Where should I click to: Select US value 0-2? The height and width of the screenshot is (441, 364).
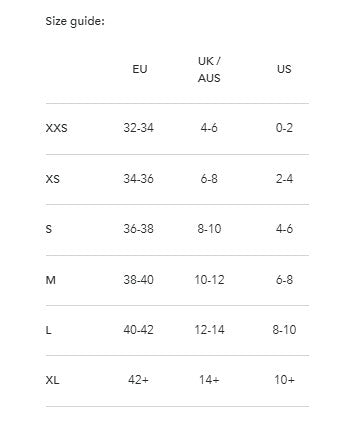[x=284, y=128]
